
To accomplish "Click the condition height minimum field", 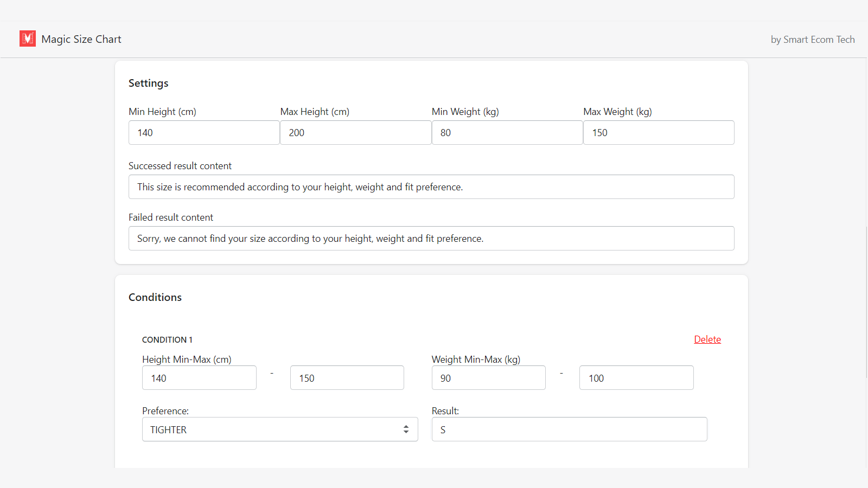I will click(x=199, y=378).
